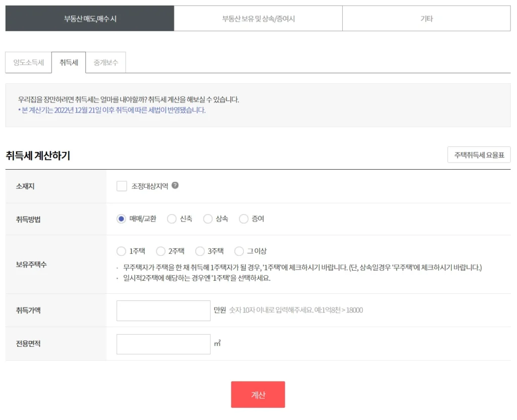Click the 취득가액 price input field

click(163, 310)
